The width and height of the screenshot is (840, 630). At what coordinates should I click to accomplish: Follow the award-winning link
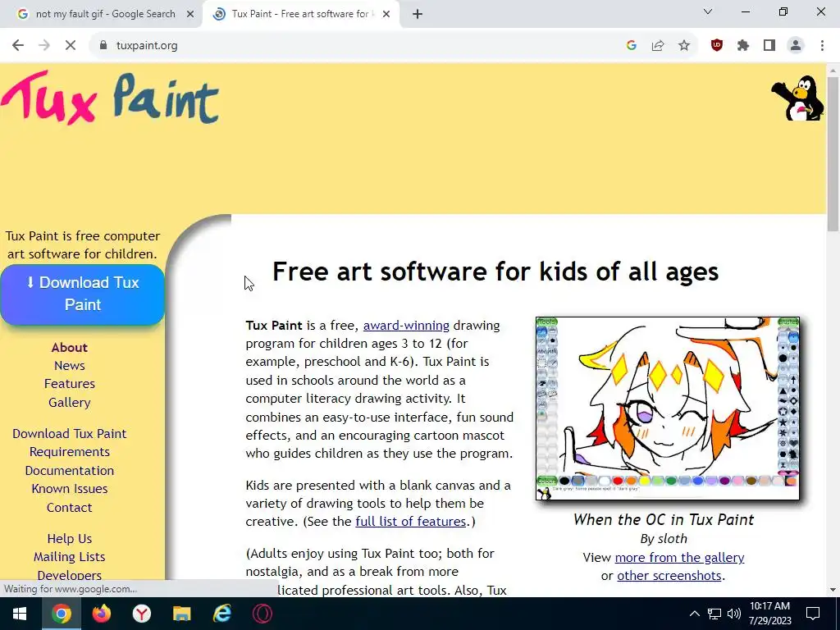[406, 325]
